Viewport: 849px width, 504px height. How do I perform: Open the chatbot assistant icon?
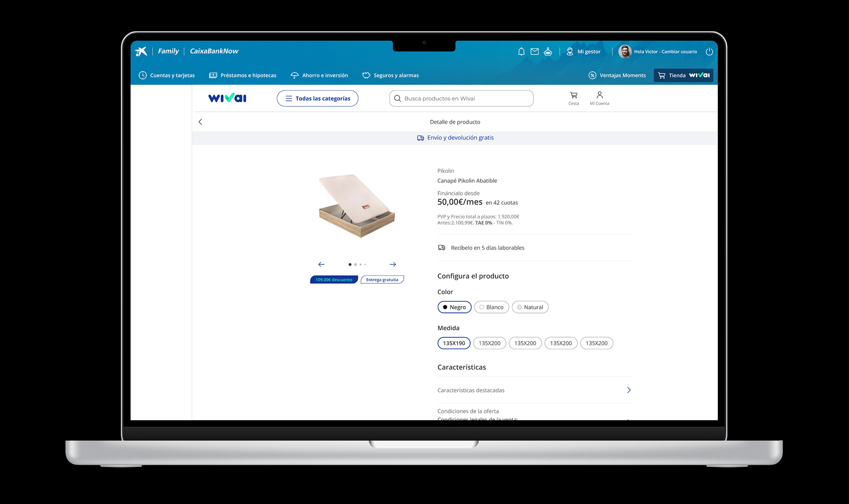[x=548, y=52]
